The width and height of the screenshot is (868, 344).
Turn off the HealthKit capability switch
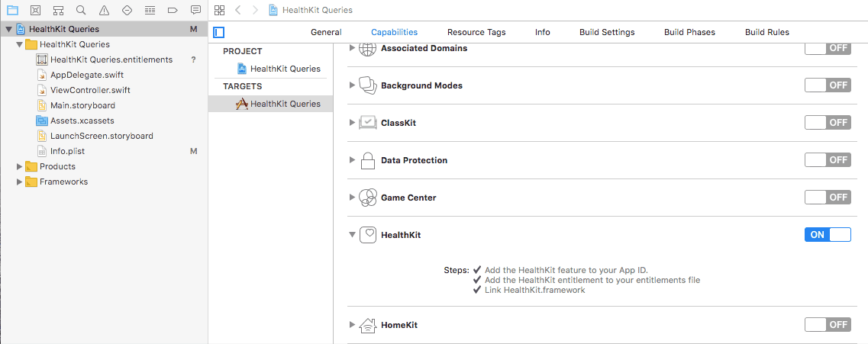pos(828,234)
